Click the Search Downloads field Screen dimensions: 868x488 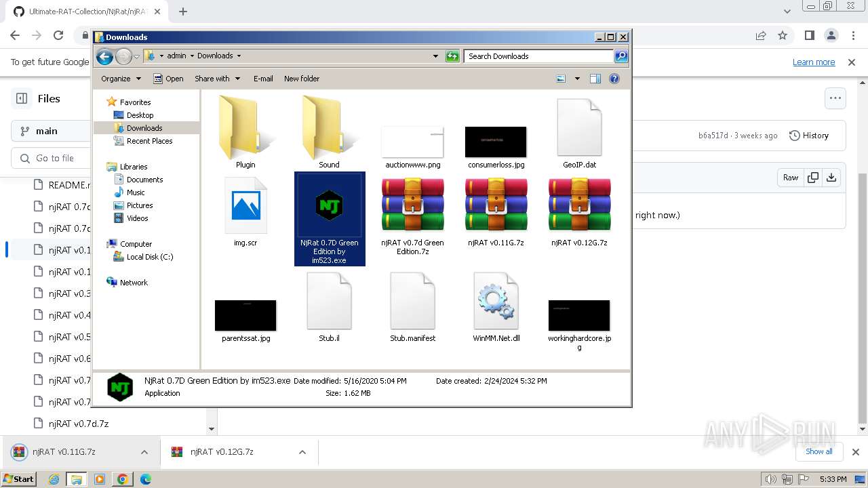point(539,56)
